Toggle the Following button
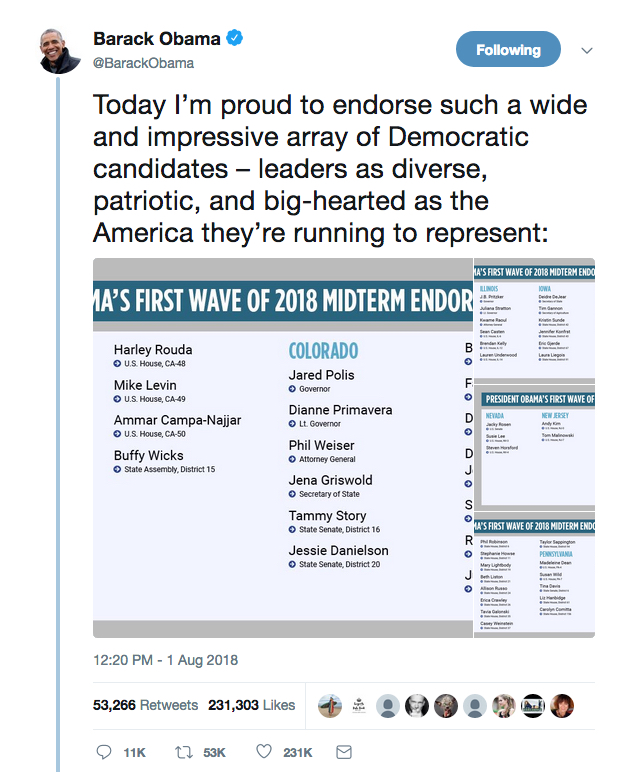The image size is (625, 772). 508,50
